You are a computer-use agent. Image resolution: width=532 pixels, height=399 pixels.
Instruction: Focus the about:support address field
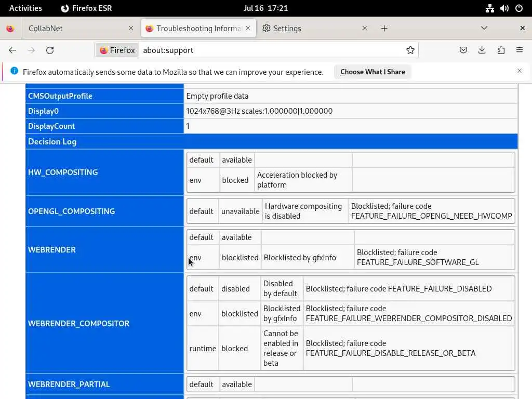pyautogui.click(x=271, y=50)
